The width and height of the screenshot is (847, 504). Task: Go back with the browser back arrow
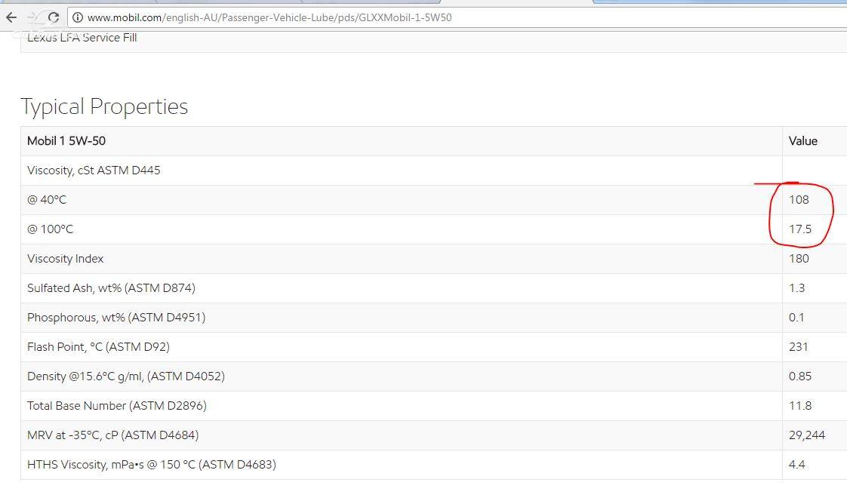[11, 17]
